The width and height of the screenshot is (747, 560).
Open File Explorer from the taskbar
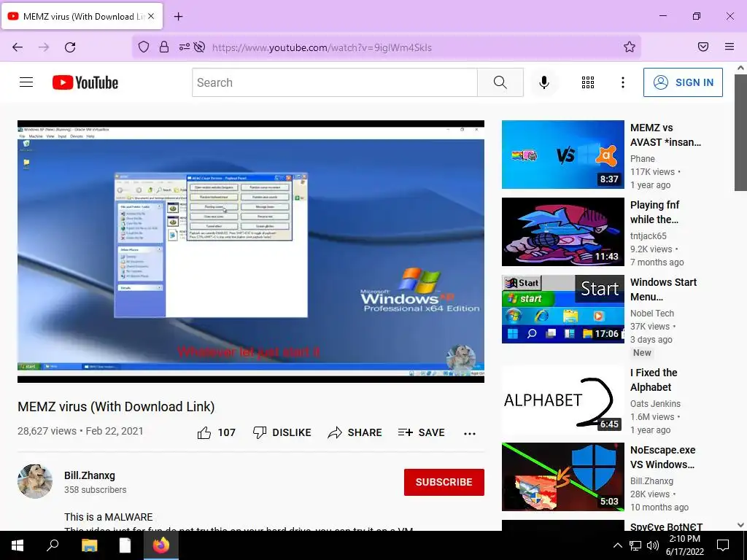click(x=88, y=545)
